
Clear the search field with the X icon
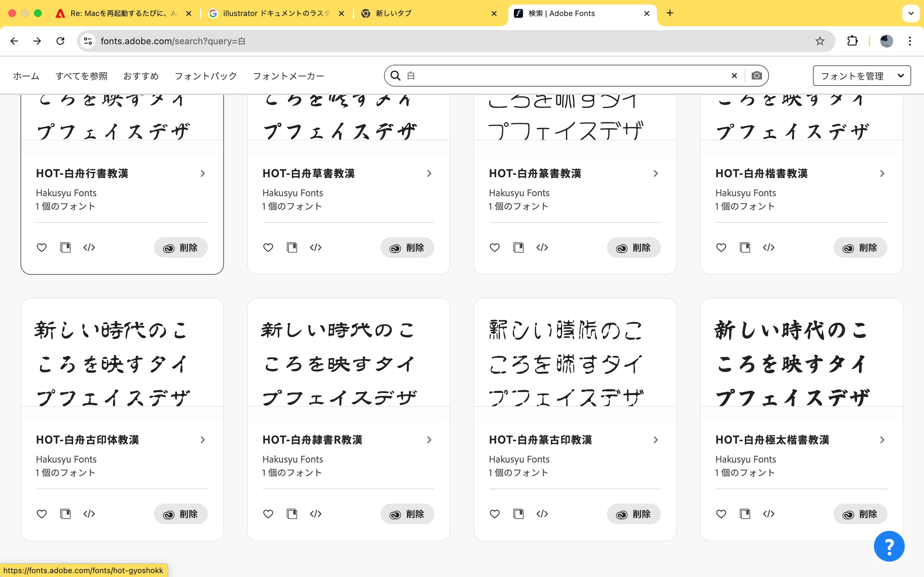[734, 76]
